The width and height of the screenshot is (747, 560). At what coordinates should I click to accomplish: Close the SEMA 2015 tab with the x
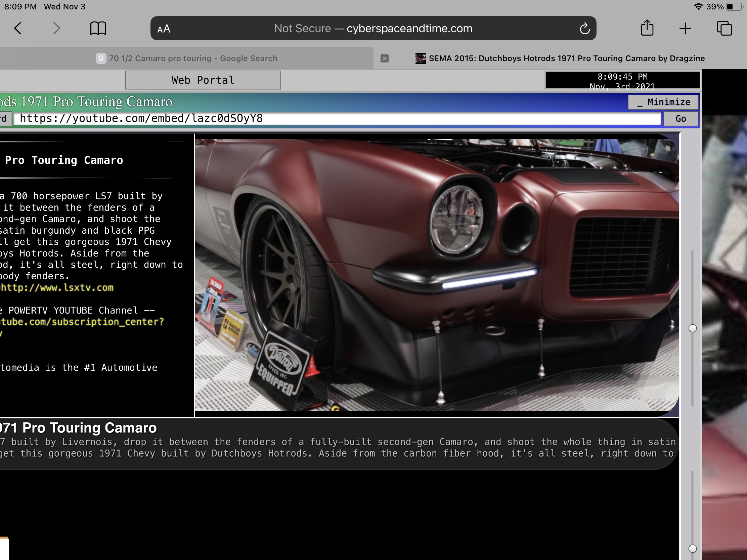pyautogui.click(x=384, y=58)
